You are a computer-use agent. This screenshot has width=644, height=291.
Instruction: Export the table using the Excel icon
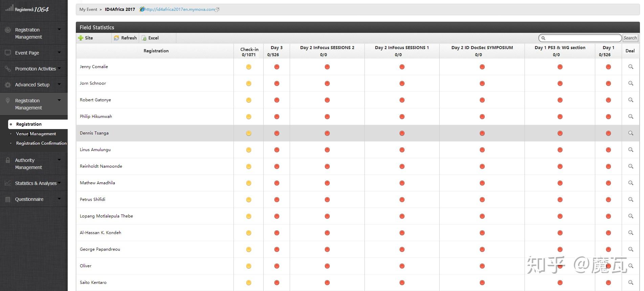(x=144, y=38)
